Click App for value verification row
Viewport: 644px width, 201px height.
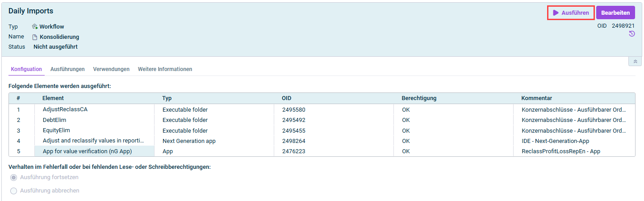coord(87,151)
